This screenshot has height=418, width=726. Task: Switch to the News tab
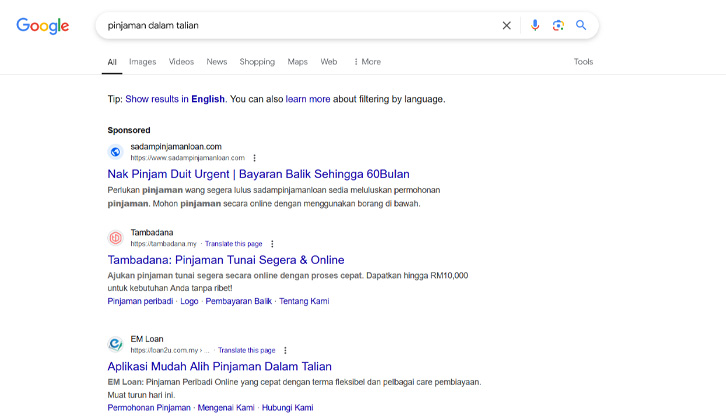[217, 62]
